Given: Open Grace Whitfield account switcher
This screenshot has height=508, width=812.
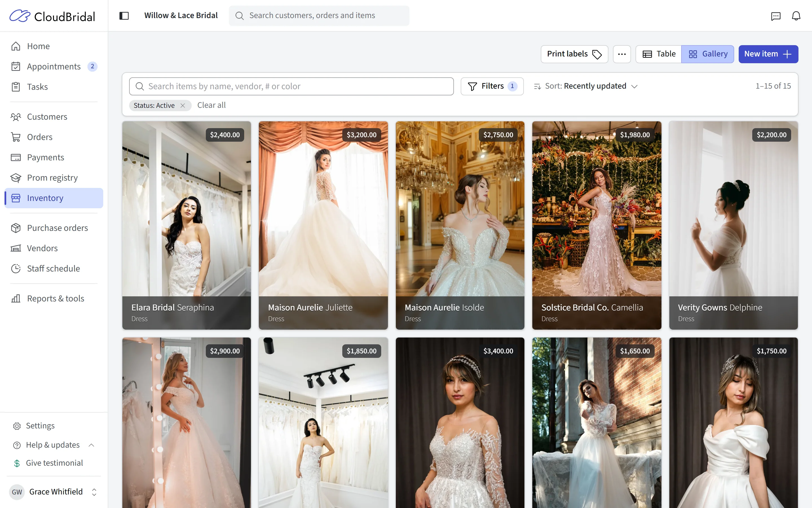Looking at the screenshot, I should [x=54, y=492].
